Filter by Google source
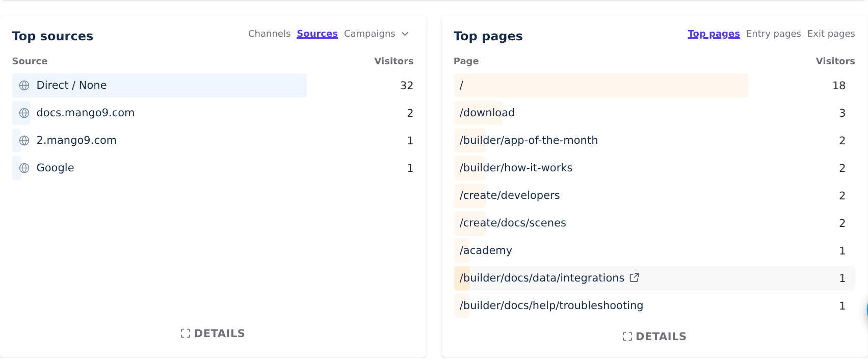 click(x=55, y=168)
